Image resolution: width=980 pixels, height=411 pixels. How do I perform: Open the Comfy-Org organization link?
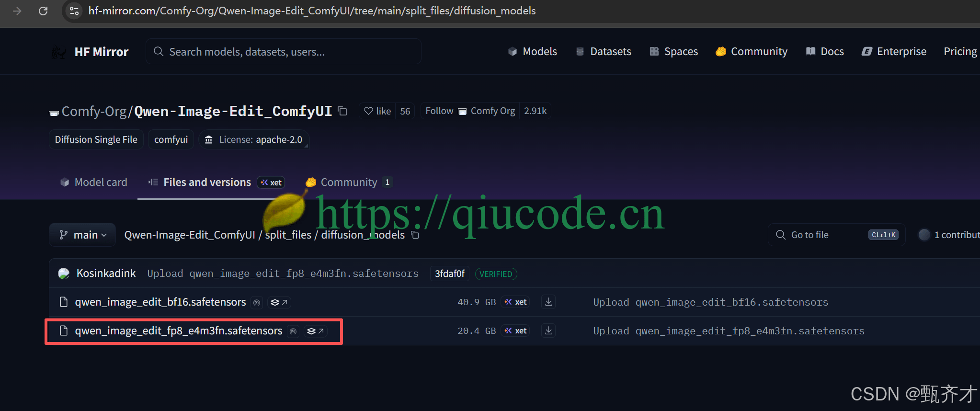point(94,111)
